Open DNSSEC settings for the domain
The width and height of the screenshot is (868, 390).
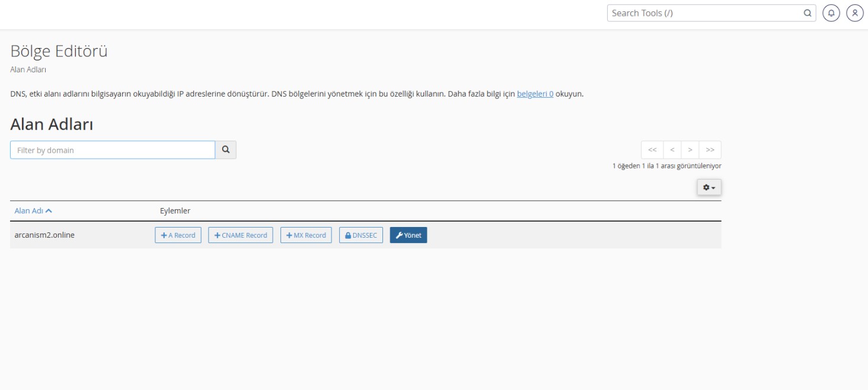point(361,235)
